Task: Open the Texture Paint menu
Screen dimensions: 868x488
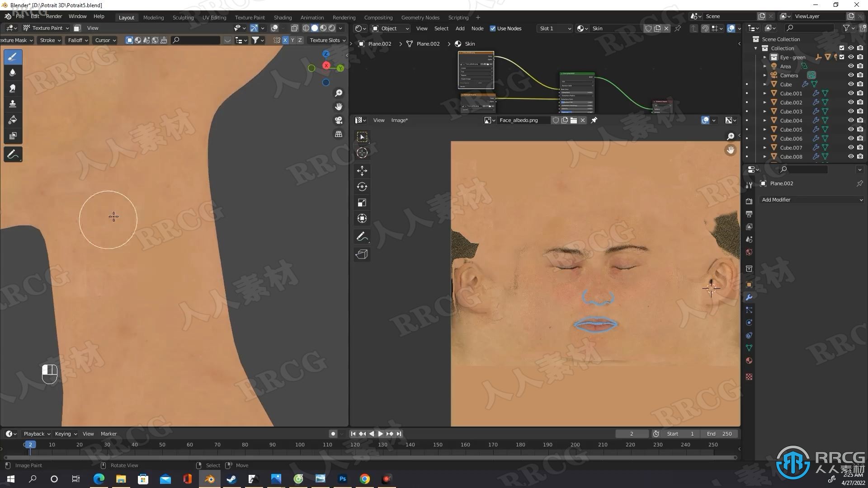Action: 249,16
